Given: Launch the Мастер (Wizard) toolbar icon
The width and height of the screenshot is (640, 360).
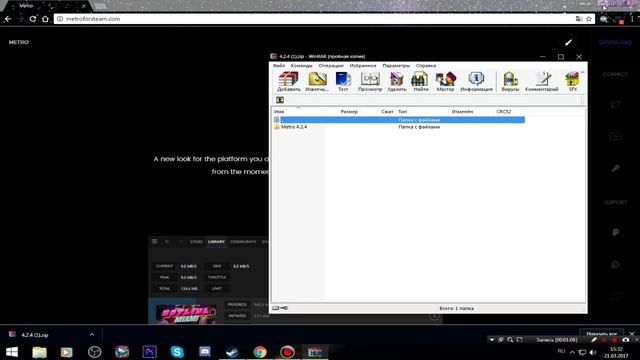Looking at the screenshot, I should point(445,81).
